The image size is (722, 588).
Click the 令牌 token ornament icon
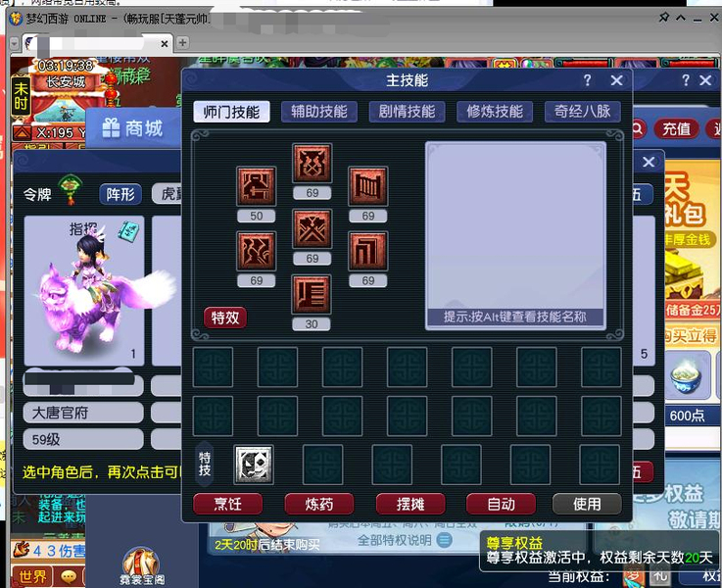point(70,189)
